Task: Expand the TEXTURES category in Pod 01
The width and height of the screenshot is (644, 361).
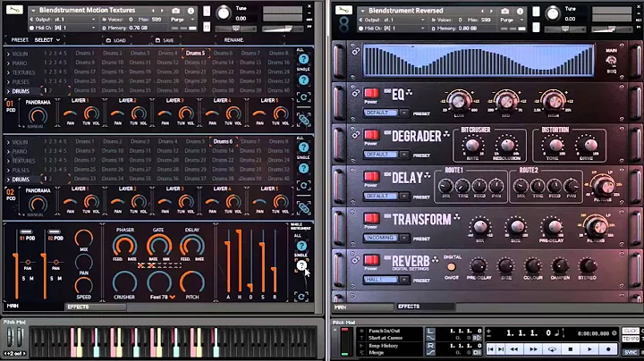Action: click(x=8, y=72)
